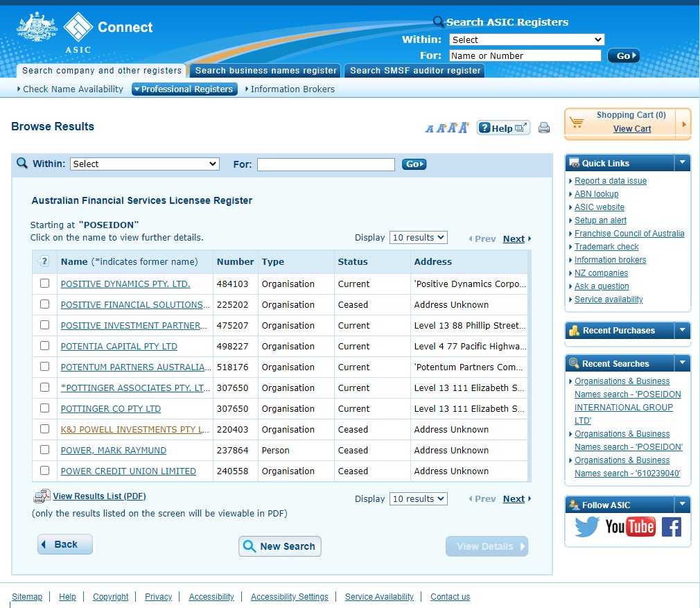Open the Accessibility Settings footer link

289,596
